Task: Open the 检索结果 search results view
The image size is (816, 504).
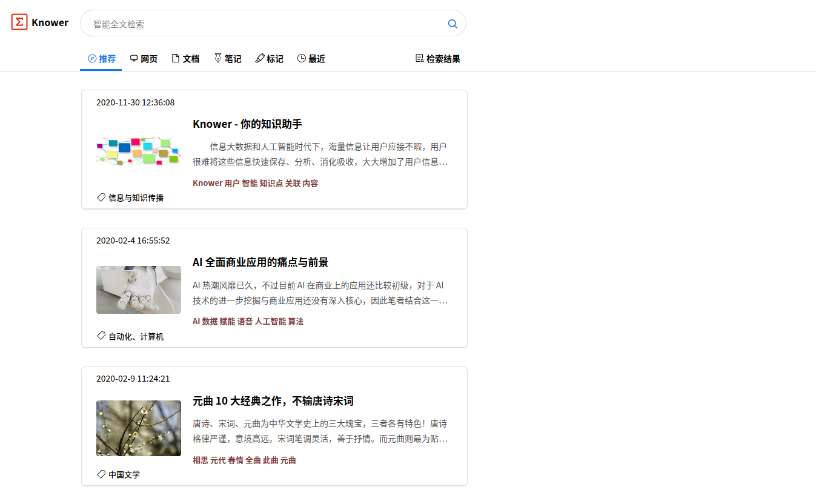Action: [x=437, y=59]
